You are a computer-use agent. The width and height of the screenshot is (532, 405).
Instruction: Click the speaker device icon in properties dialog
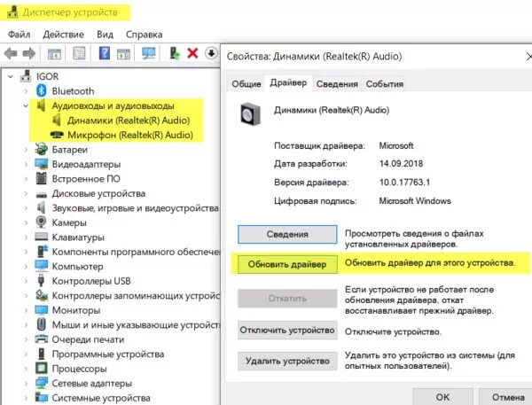(x=250, y=114)
